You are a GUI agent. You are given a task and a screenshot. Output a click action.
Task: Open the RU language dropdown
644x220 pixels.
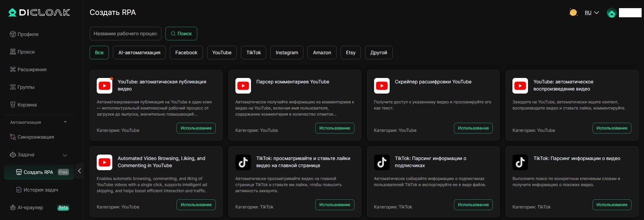tap(592, 13)
